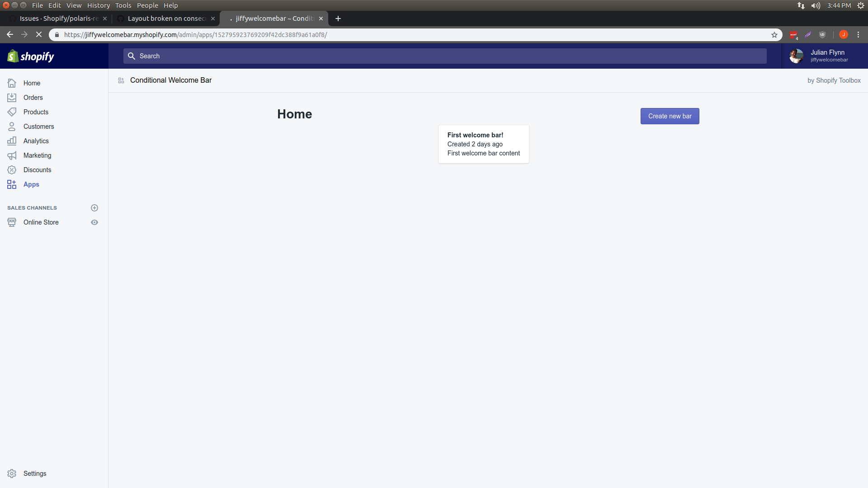Click the Customers icon
This screenshot has width=868, height=488.
(11, 126)
